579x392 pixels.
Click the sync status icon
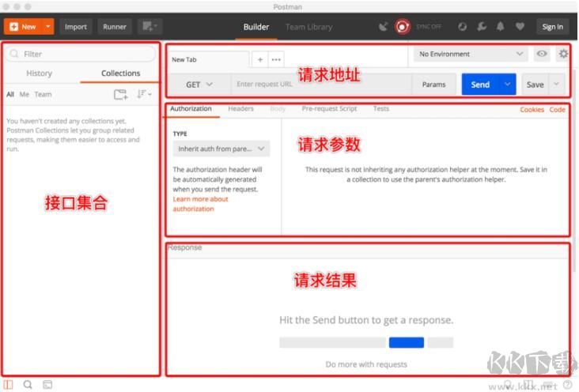403,27
